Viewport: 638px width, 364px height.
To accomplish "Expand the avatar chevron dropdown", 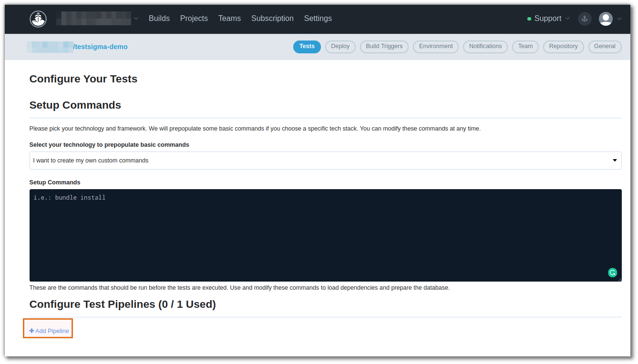I will click(x=619, y=19).
